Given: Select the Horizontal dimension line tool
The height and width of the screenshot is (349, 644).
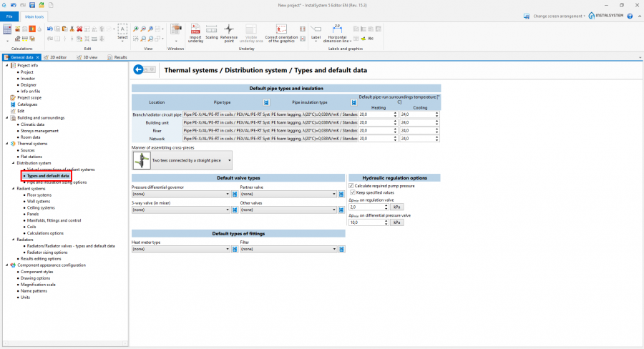Looking at the screenshot, I should click(337, 29).
